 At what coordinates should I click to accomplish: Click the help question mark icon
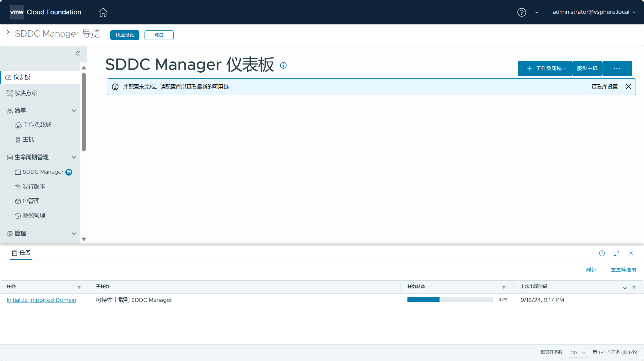(521, 12)
